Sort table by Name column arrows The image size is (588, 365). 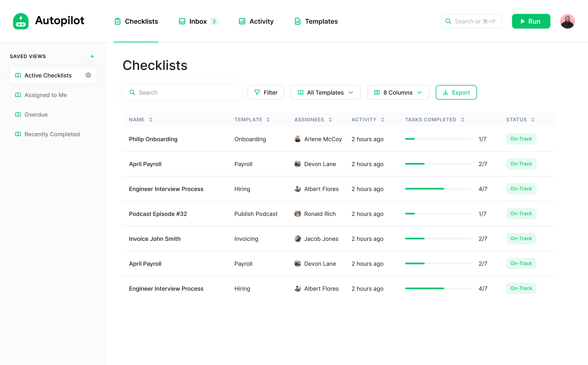(x=151, y=120)
